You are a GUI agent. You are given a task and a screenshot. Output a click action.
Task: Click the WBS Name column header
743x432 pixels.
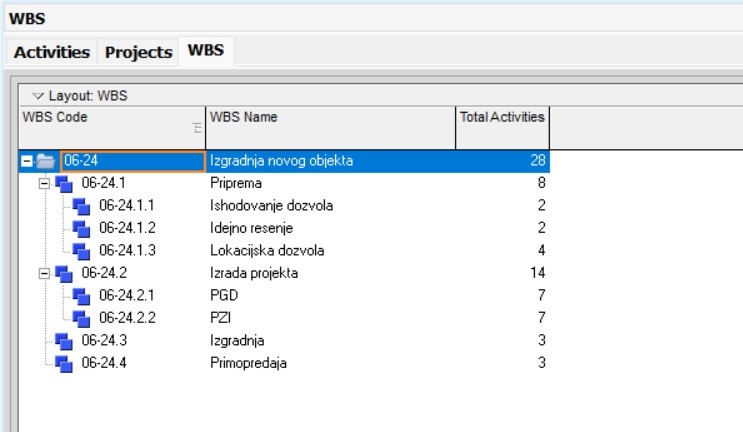(x=330, y=118)
